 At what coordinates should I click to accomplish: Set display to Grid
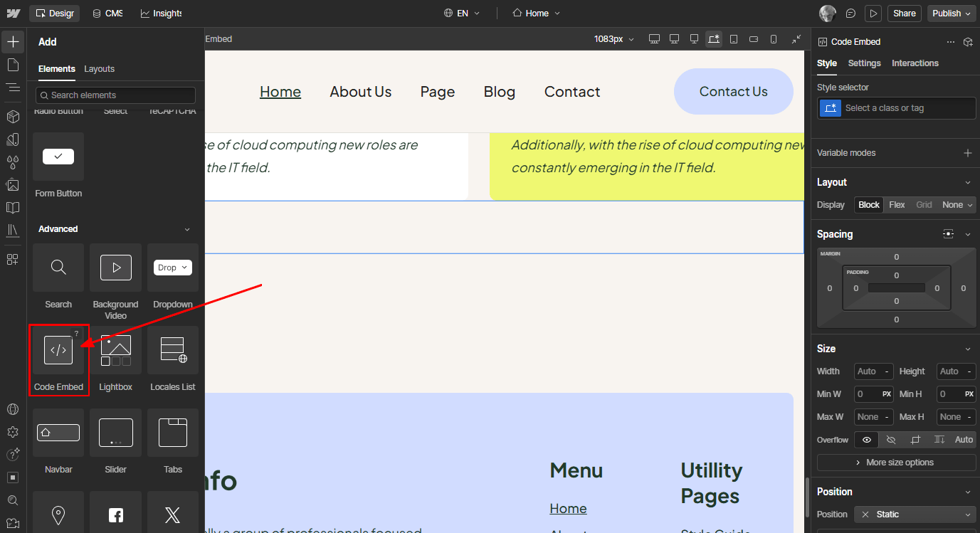pyautogui.click(x=924, y=205)
